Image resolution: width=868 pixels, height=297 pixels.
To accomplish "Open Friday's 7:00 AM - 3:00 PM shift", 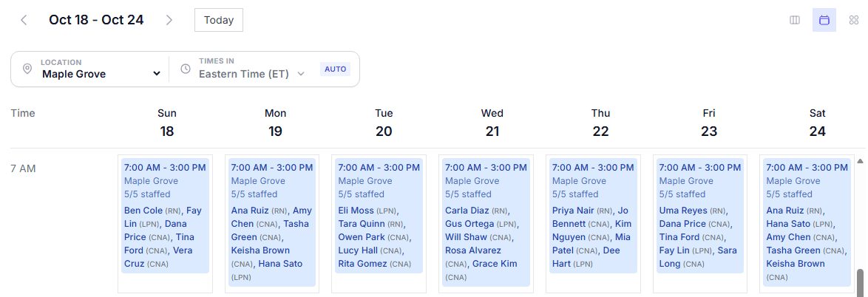I will point(699,216).
